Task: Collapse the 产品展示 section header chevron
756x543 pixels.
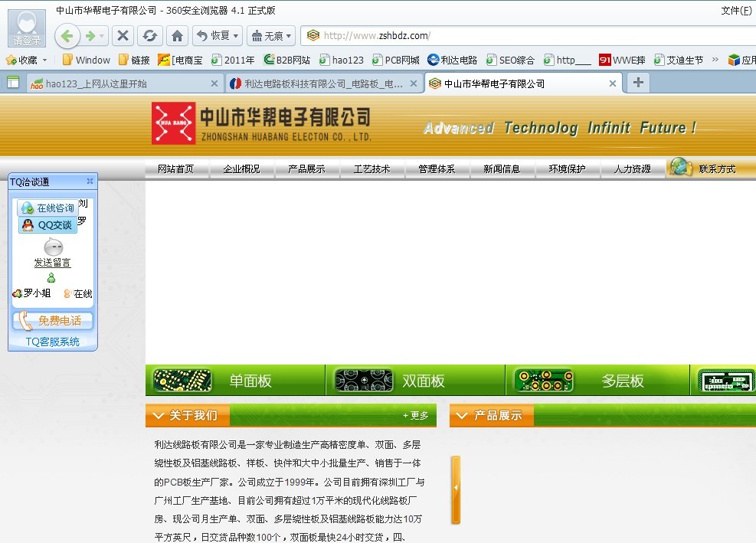Action: 461,415
